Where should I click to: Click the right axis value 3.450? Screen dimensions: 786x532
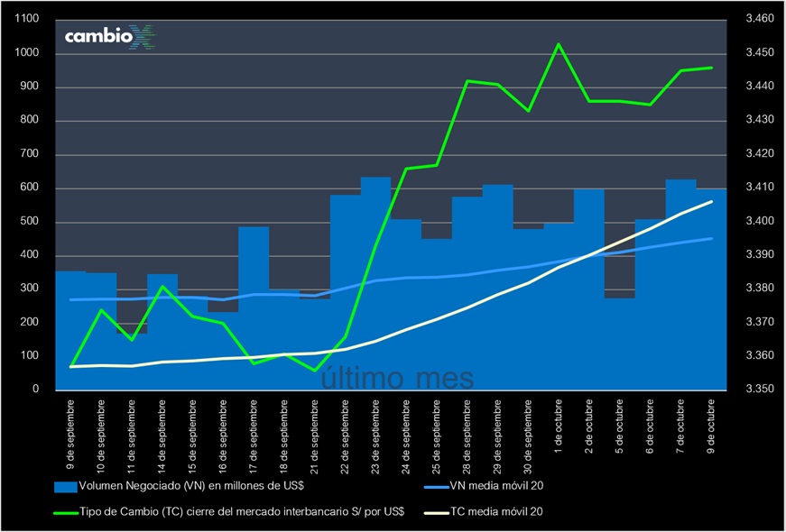(761, 53)
